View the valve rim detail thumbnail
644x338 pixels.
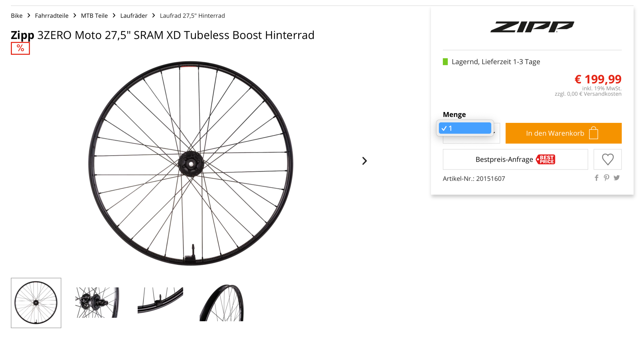(x=160, y=300)
